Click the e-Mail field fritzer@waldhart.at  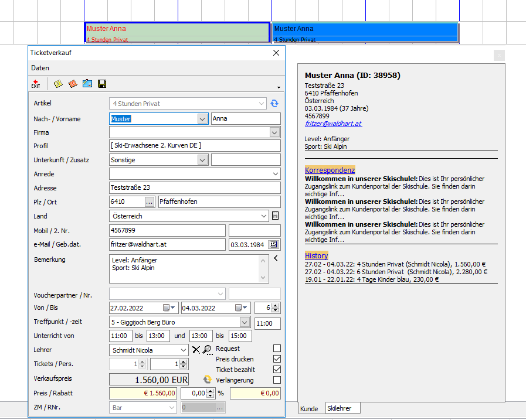pos(167,245)
